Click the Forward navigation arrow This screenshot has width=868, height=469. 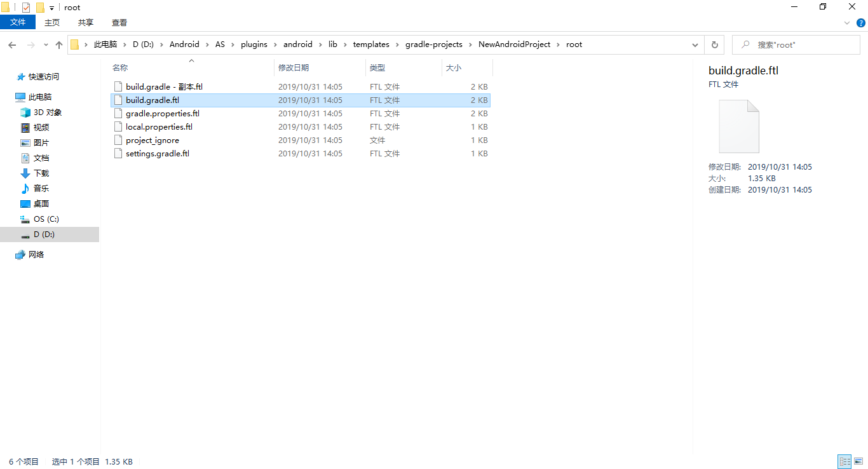click(30, 45)
